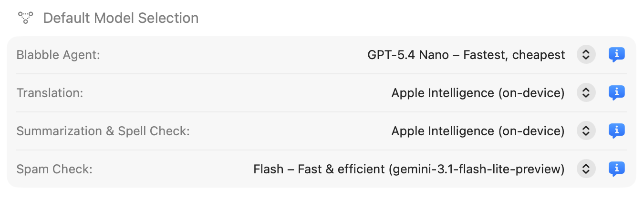Click the model nodes icon in the header

pos(25,18)
